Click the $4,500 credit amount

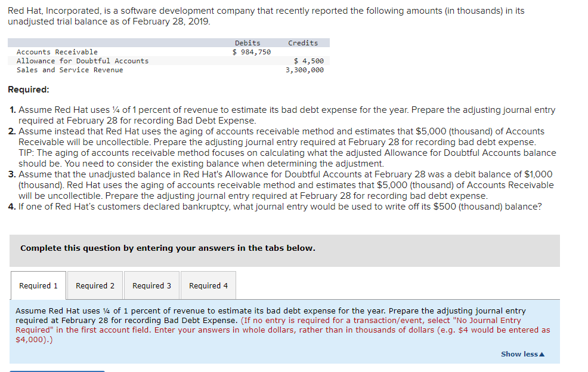(311, 60)
